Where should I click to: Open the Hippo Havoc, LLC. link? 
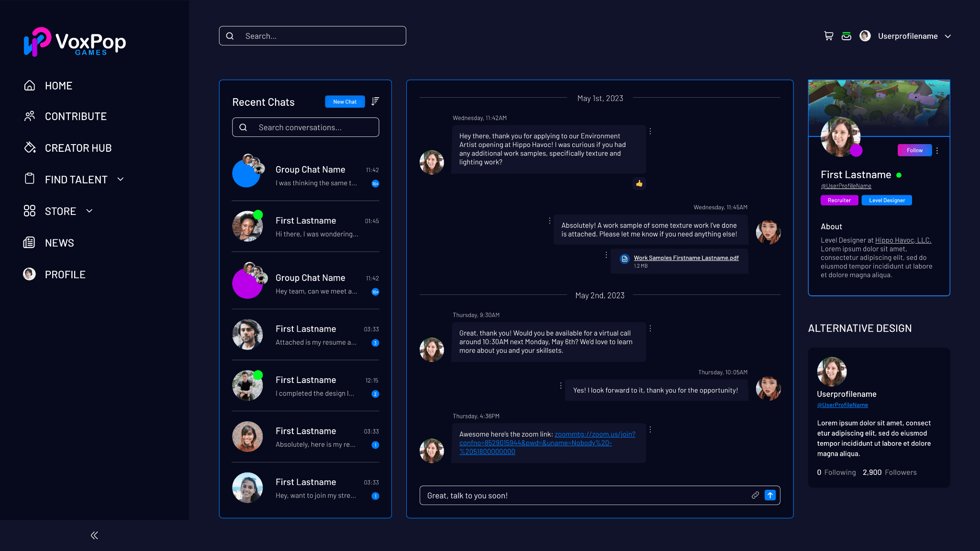903,240
